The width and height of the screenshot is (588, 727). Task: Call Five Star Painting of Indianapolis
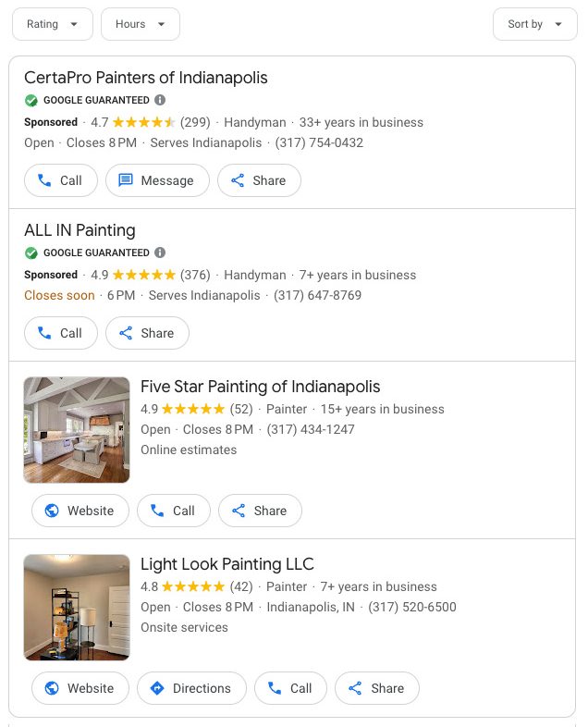[173, 511]
